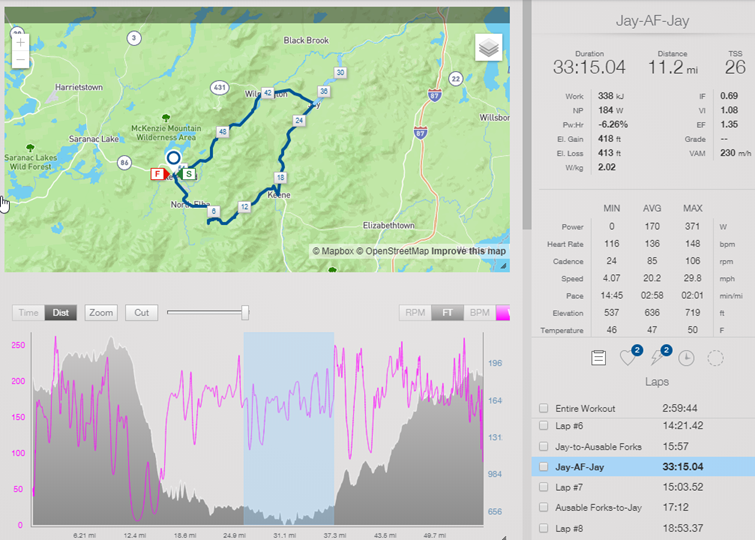Check the Jay-AF-Jay lap checkbox
The height and width of the screenshot is (540, 755).
pyautogui.click(x=544, y=467)
